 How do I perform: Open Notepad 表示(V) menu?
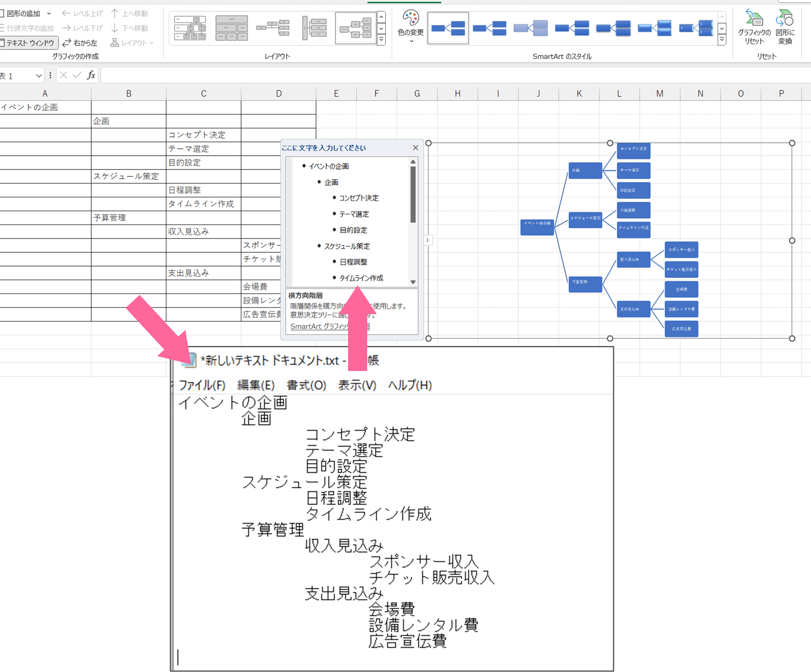pos(357,385)
